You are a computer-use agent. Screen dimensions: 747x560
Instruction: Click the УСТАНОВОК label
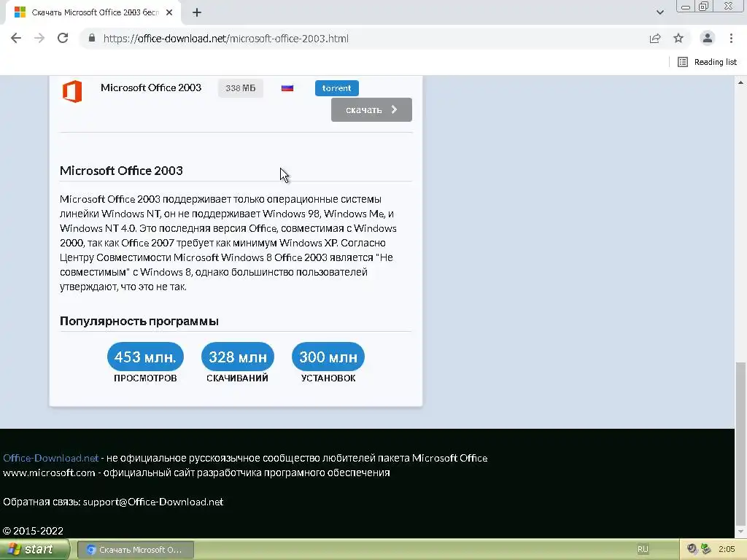click(x=328, y=378)
